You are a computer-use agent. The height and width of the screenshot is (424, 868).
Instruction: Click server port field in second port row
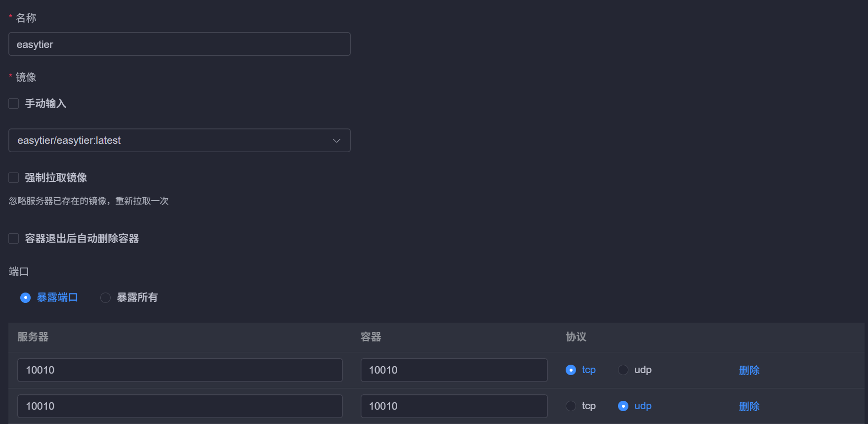pyautogui.click(x=179, y=406)
